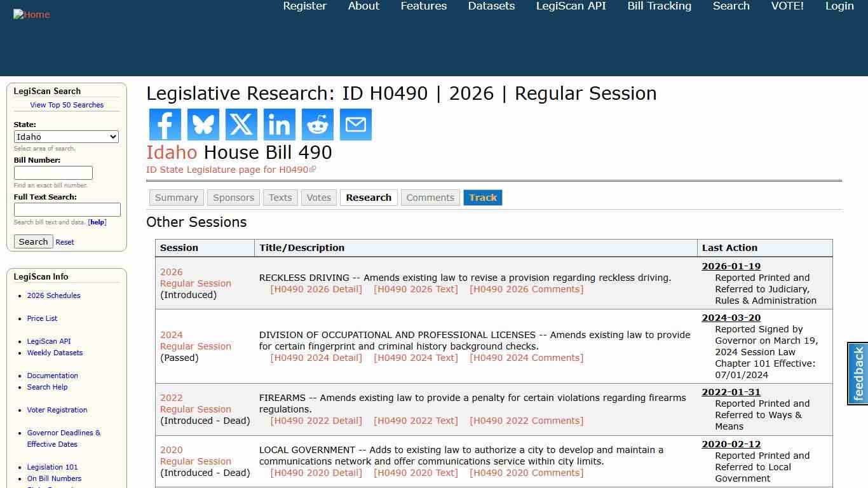Share the bill via email

tap(355, 125)
